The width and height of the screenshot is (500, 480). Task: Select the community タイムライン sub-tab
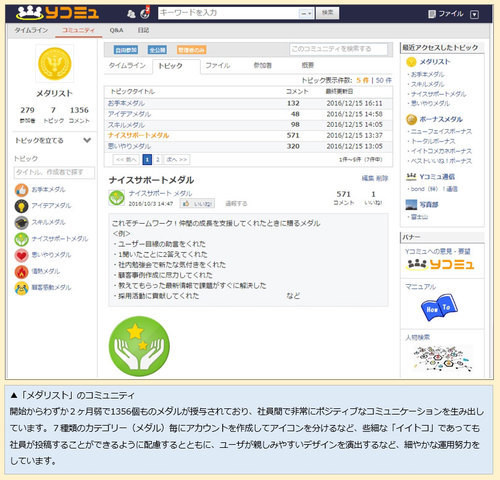pyautogui.click(x=127, y=65)
